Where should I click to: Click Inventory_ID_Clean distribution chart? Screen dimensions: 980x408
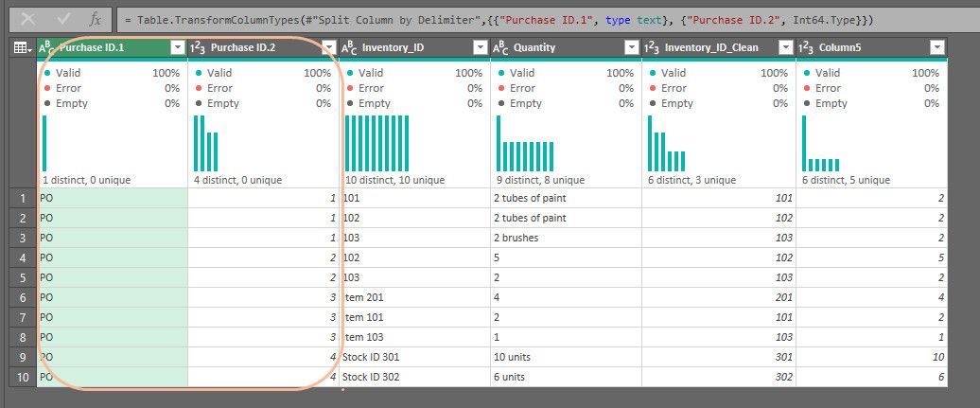click(x=666, y=143)
